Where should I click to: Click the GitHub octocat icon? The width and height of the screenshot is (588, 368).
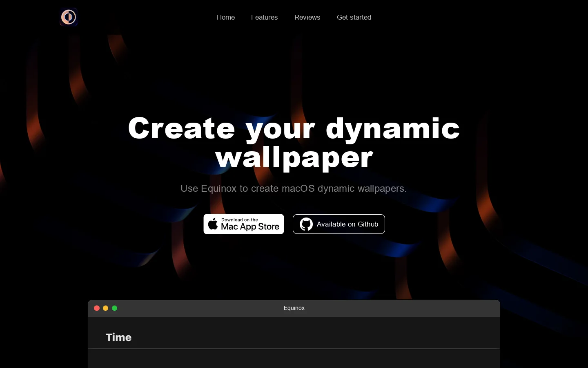point(306,224)
